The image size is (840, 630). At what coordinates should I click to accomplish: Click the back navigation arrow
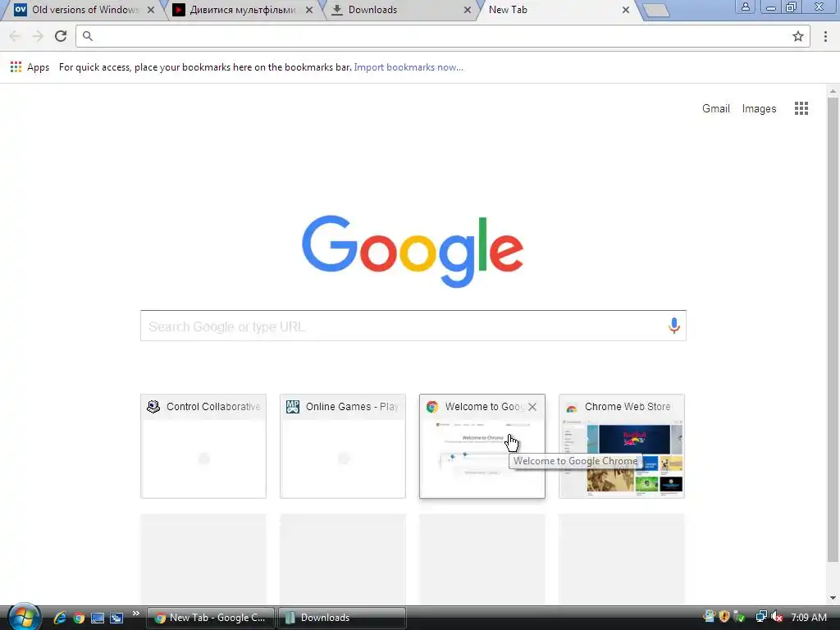point(15,36)
